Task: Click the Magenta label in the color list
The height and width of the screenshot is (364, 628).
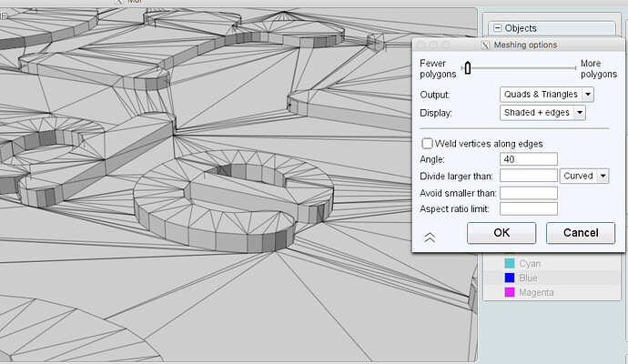Action: point(536,292)
